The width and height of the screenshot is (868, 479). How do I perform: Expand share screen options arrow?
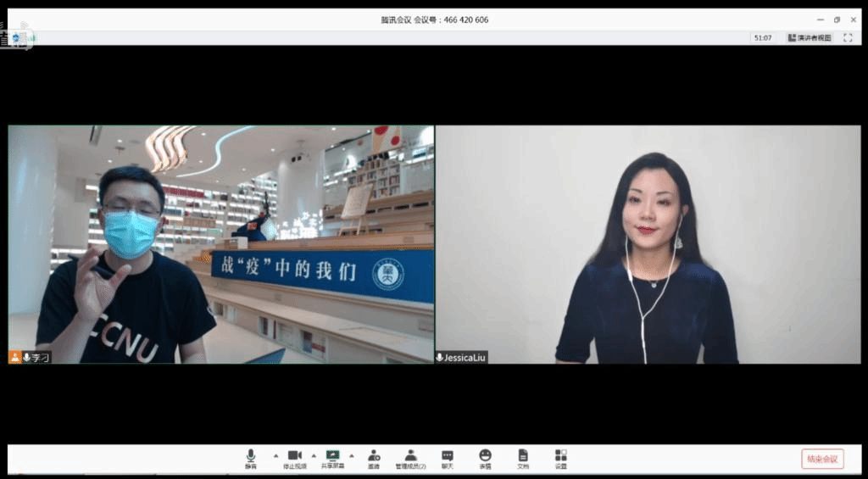pos(352,455)
